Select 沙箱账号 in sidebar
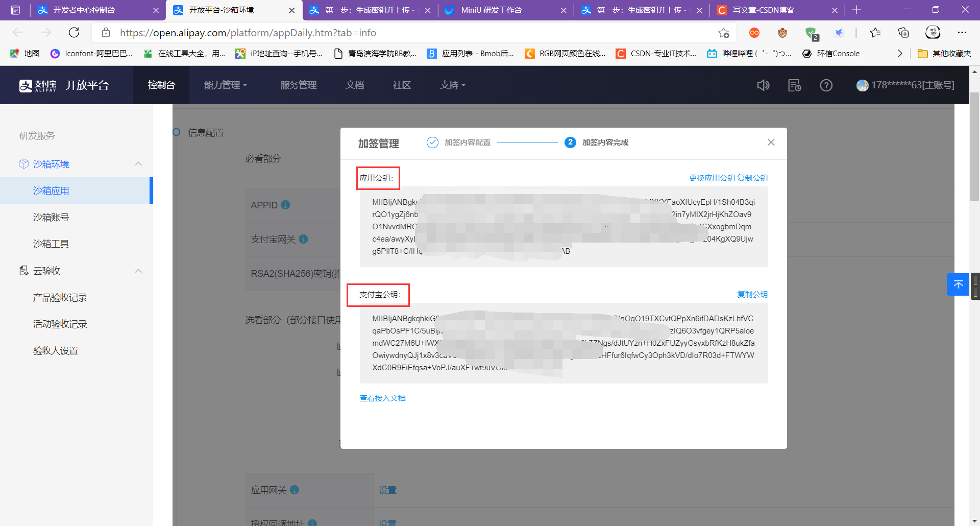The height and width of the screenshot is (526, 980). tap(51, 217)
